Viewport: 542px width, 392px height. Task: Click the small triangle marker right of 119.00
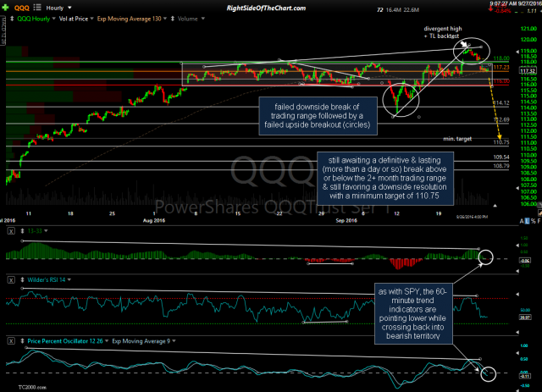(517, 52)
